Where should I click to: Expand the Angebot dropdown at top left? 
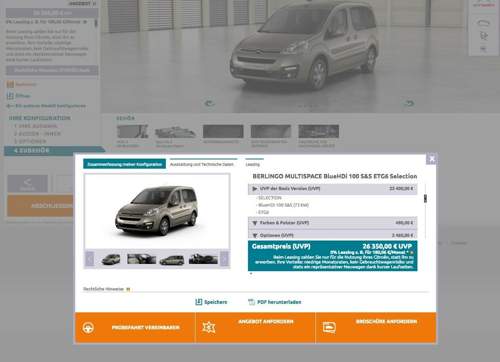click(x=82, y=4)
